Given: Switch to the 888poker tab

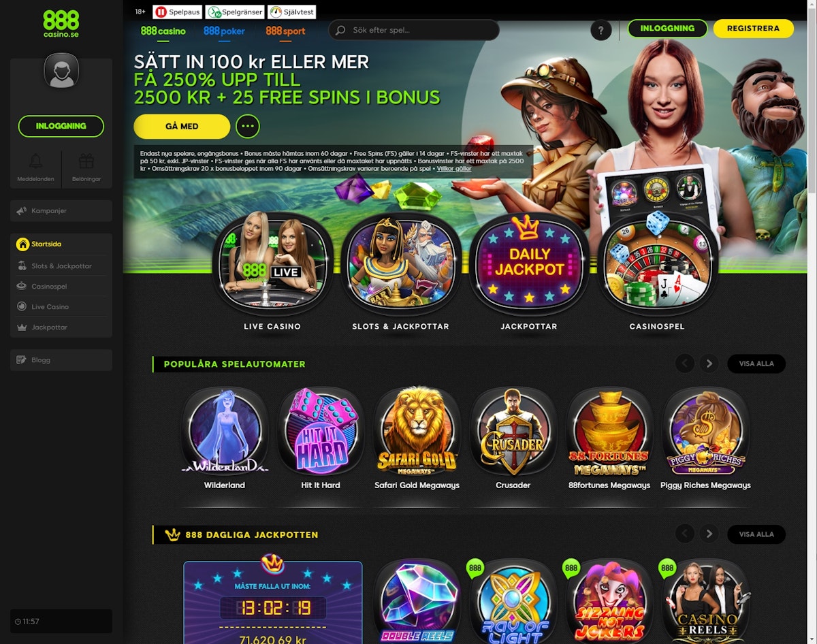Looking at the screenshot, I should (224, 31).
